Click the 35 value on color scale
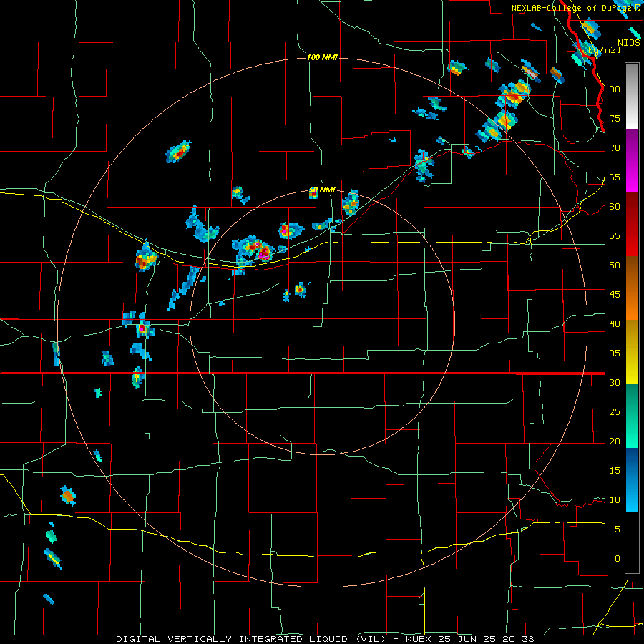644x644 pixels. (615, 353)
